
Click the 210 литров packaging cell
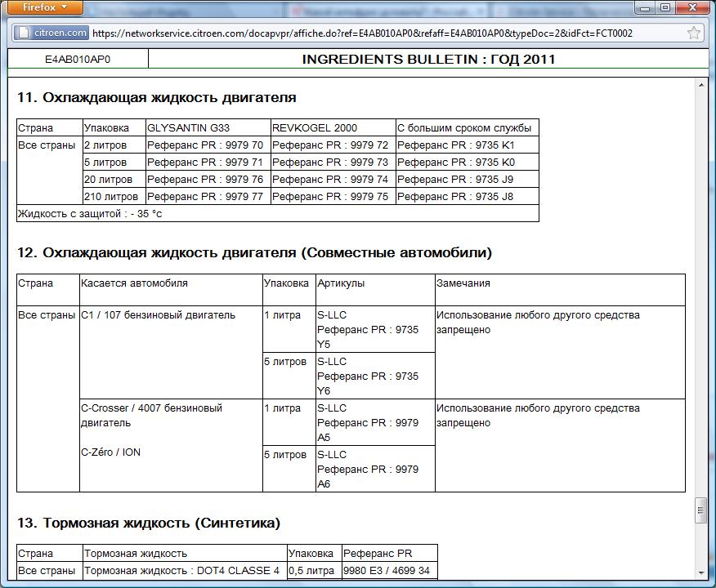114,197
